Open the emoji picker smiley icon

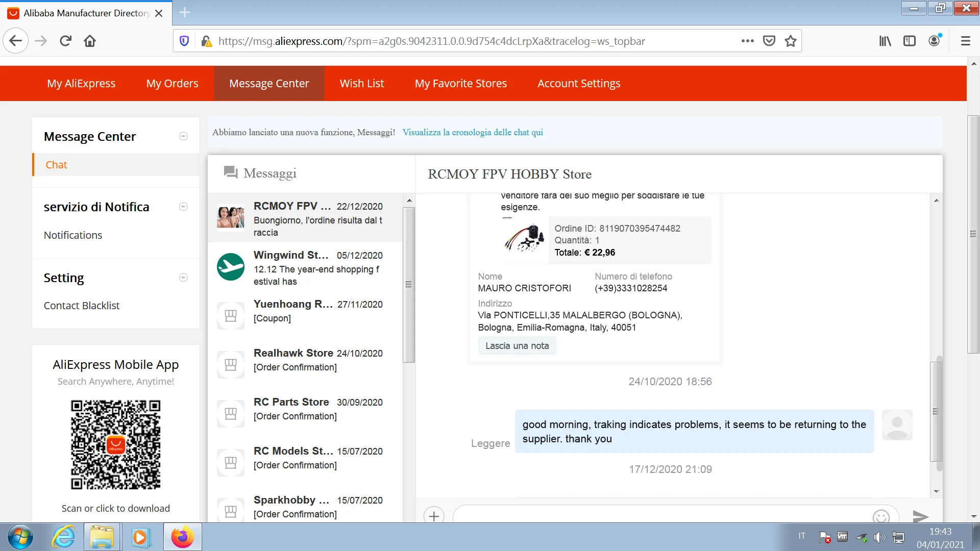(x=881, y=516)
